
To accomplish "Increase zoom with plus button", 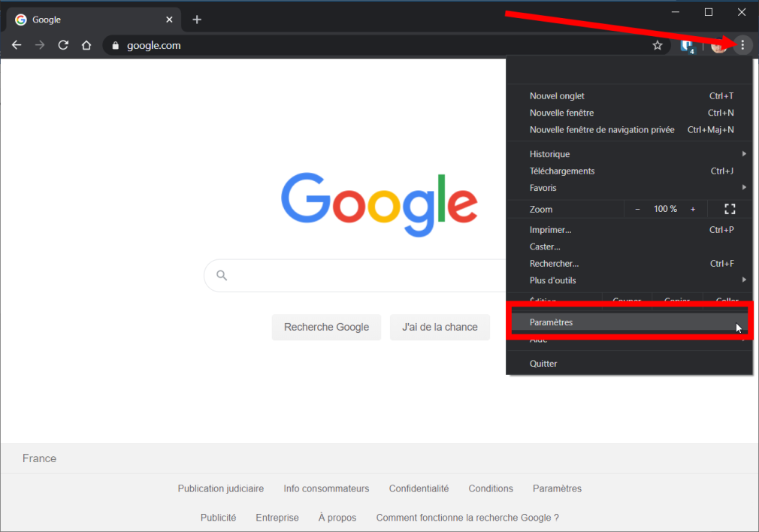I will pyautogui.click(x=693, y=209).
